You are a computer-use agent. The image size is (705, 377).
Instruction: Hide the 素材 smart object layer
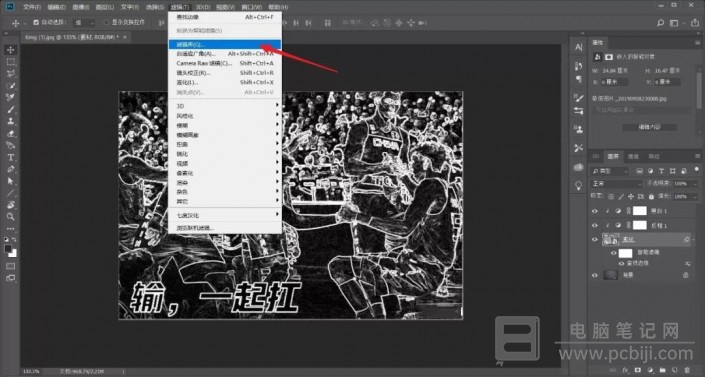[x=595, y=240]
